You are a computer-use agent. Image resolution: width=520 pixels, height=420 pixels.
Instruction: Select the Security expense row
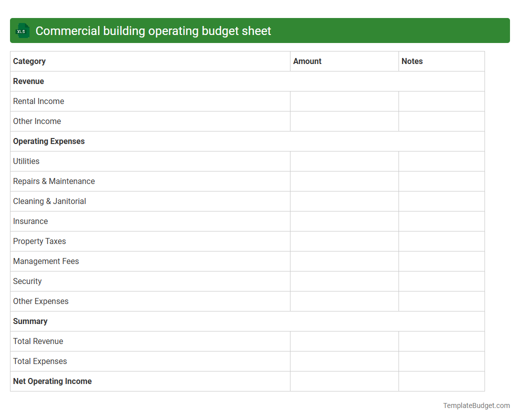(27, 281)
